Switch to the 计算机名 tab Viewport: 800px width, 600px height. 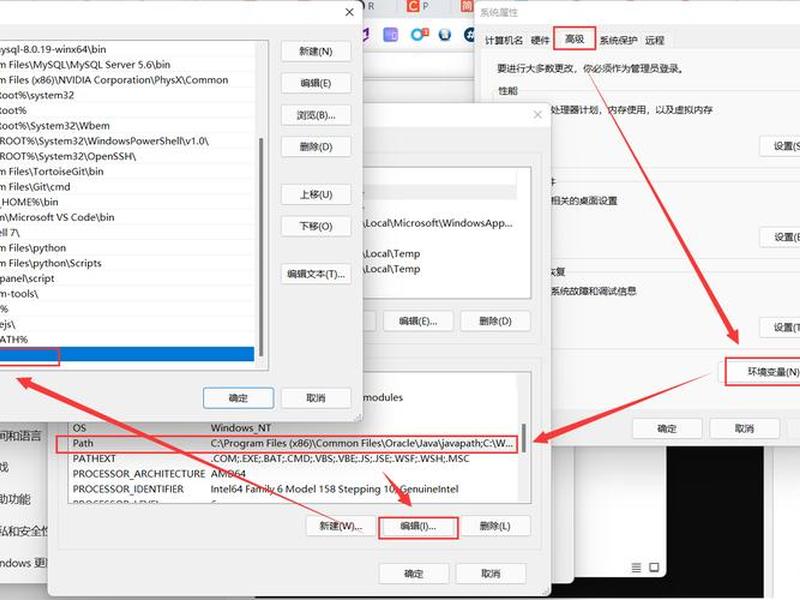point(504,40)
